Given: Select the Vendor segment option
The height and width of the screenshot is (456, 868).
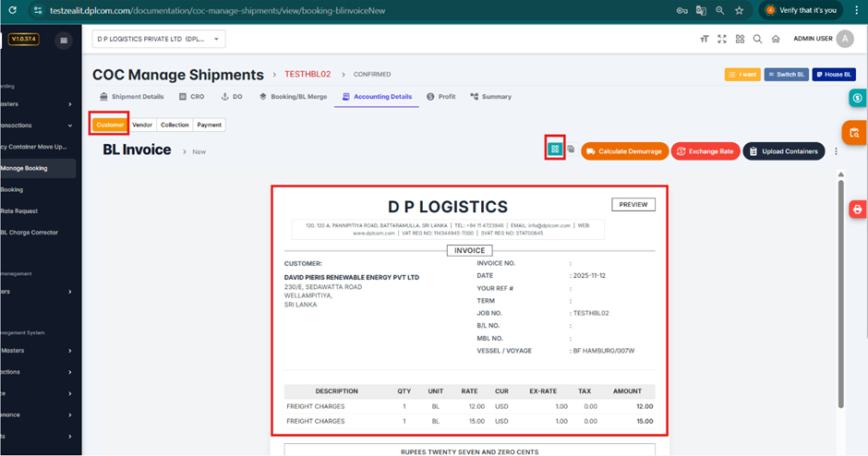Looking at the screenshot, I should pyautogui.click(x=142, y=125).
